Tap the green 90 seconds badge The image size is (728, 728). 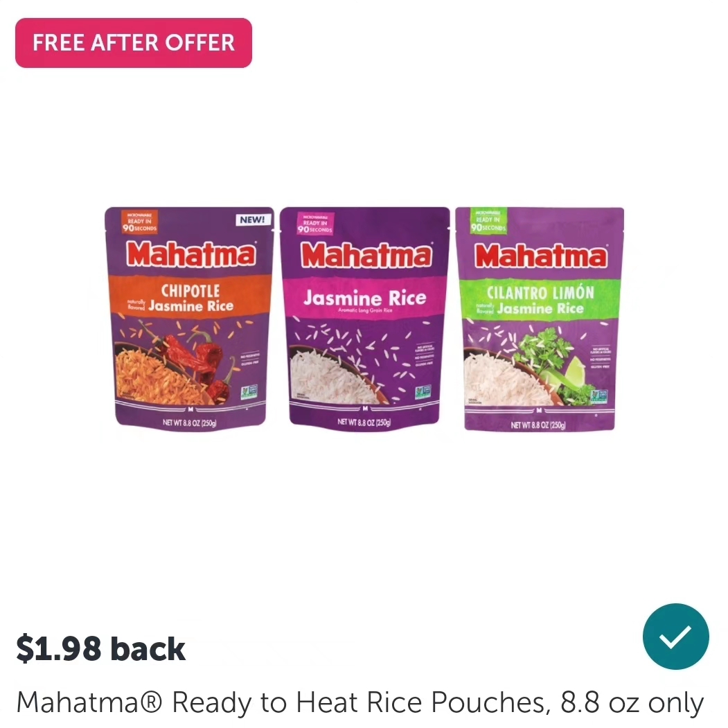coord(488,220)
